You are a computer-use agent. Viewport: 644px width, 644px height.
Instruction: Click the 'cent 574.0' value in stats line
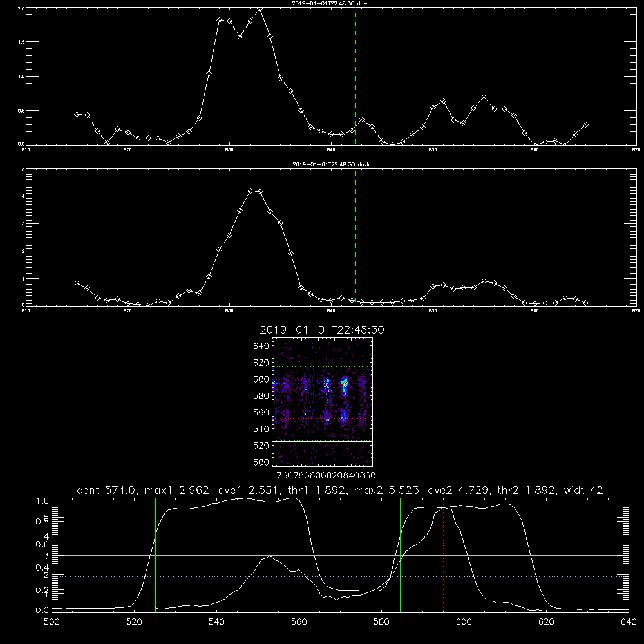point(107,490)
